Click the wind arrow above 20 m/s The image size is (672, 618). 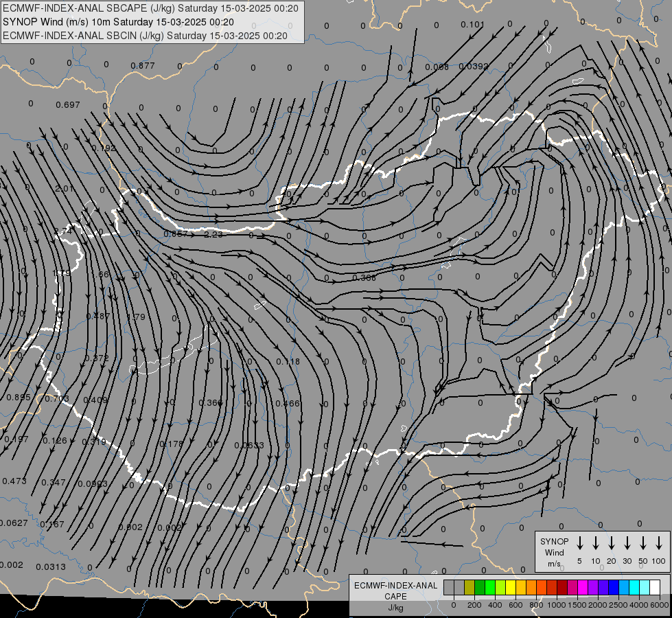pyautogui.click(x=611, y=543)
